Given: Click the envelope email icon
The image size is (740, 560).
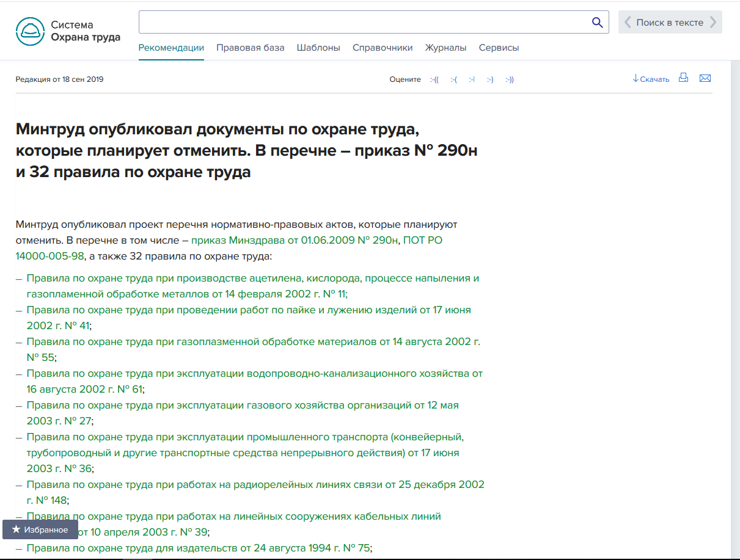Looking at the screenshot, I should (705, 78).
